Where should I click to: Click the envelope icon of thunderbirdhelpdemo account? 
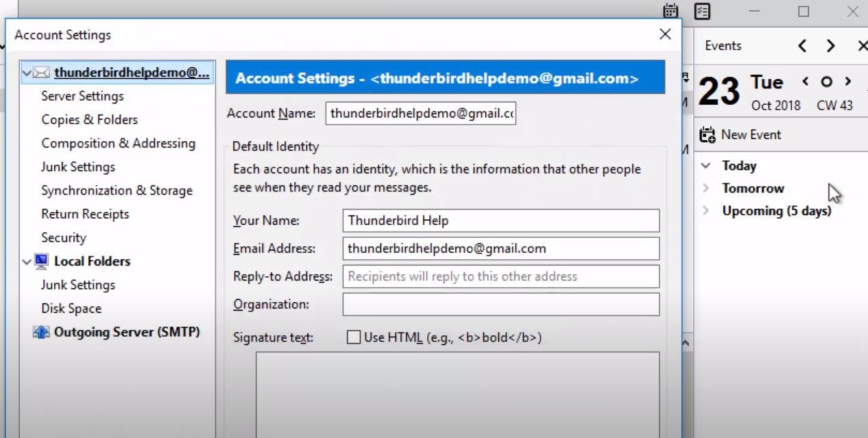tap(42, 72)
